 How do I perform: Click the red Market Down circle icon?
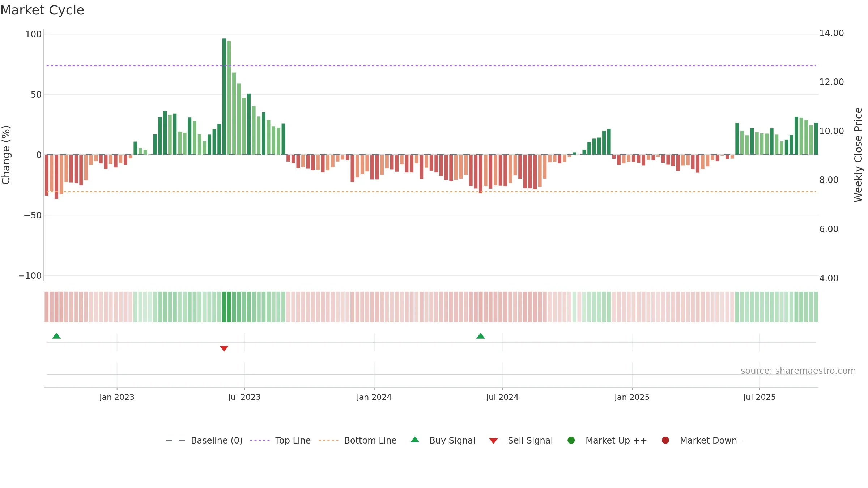tap(665, 440)
